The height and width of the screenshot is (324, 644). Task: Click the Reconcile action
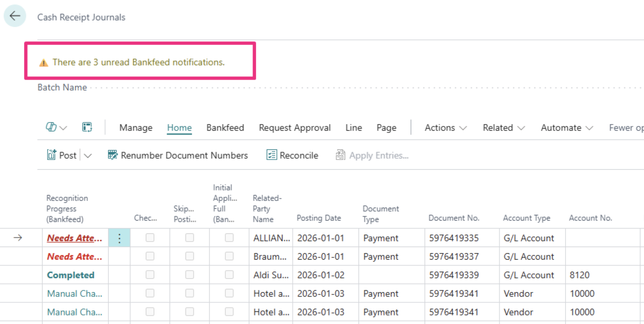[292, 155]
